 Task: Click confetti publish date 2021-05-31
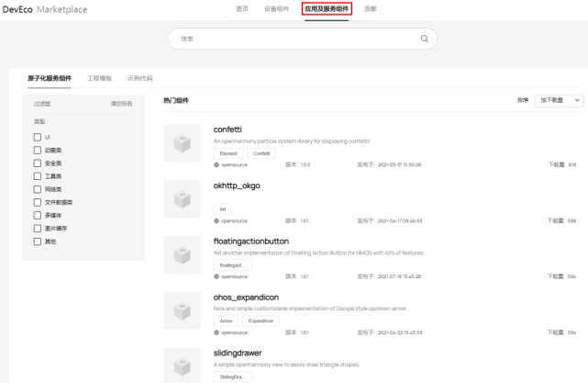click(399, 164)
